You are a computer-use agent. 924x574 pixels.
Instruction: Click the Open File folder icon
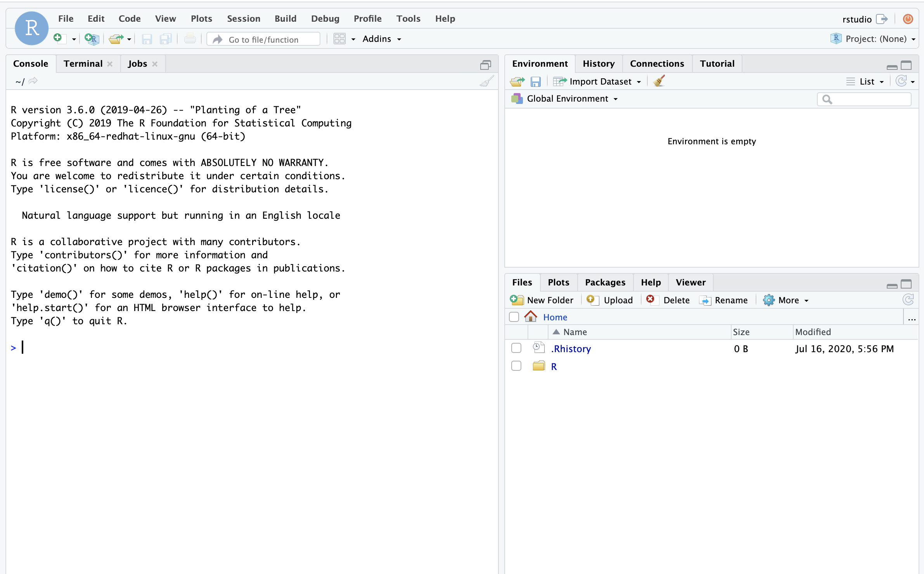tap(116, 39)
